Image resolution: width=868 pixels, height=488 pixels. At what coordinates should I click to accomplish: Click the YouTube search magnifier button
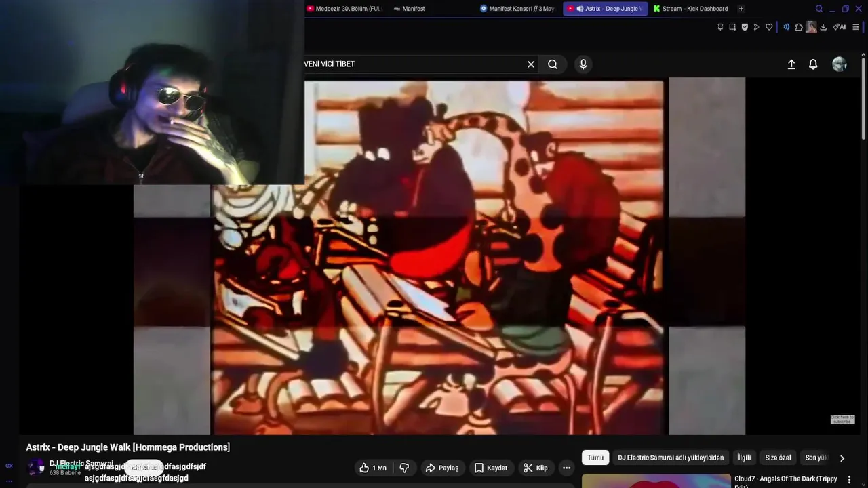(x=553, y=64)
